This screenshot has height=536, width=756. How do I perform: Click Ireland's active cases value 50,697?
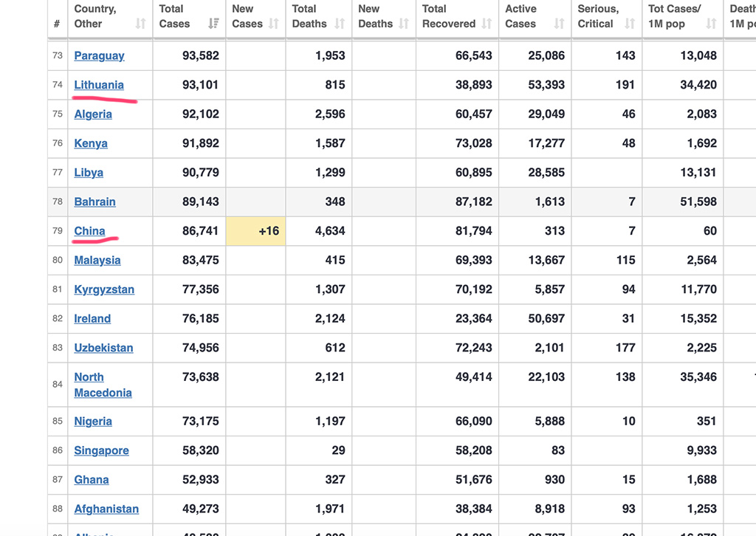coord(546,319)
